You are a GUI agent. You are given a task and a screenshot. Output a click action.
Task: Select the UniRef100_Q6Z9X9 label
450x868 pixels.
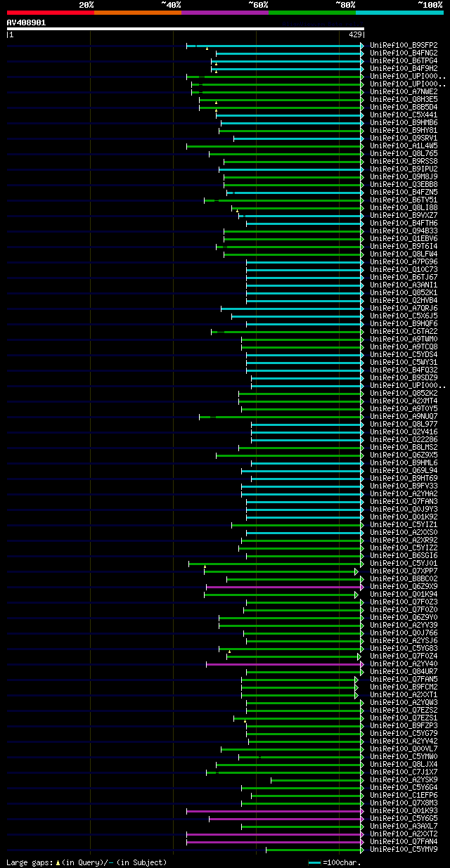point(404,586)
